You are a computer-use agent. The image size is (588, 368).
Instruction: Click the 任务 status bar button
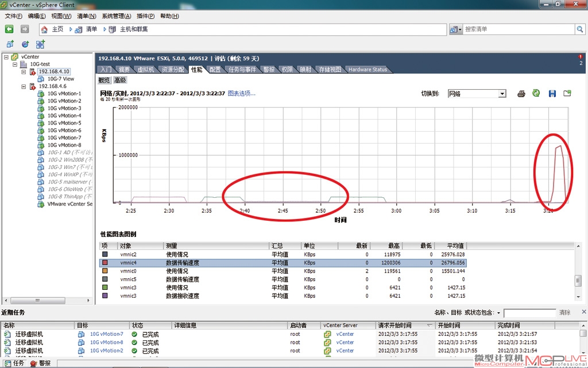click(14, 363)
